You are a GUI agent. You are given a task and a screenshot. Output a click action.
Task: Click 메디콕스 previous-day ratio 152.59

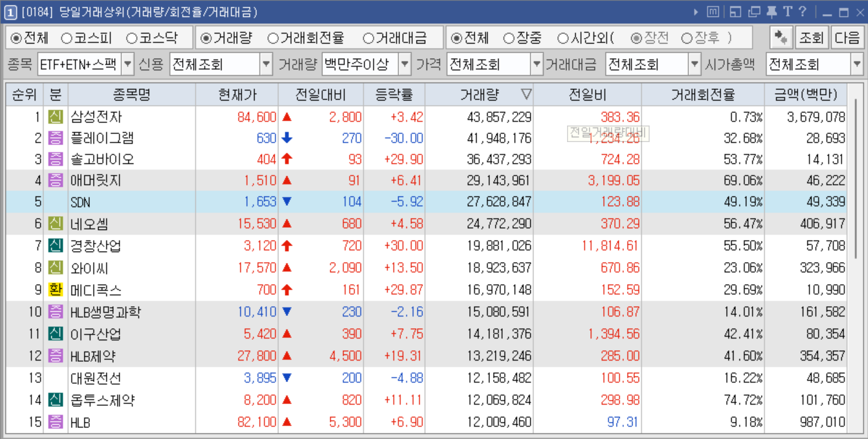point(620,290)
